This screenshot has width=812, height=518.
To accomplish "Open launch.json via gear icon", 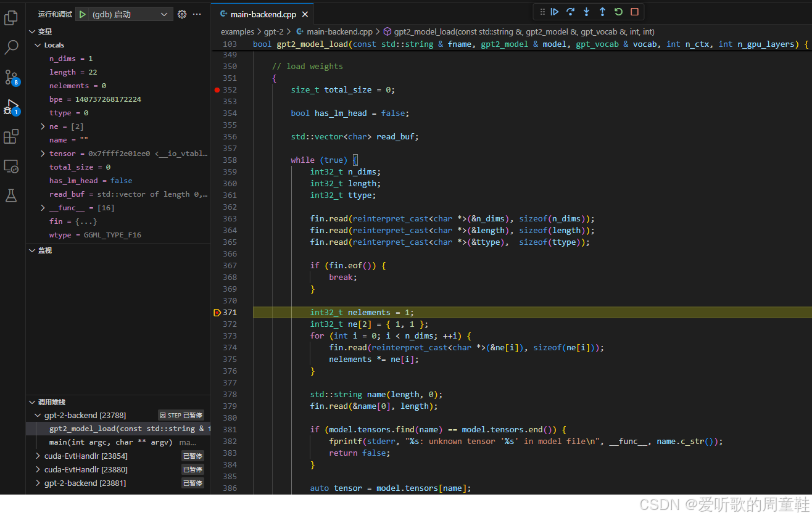I will click(182, 14).
